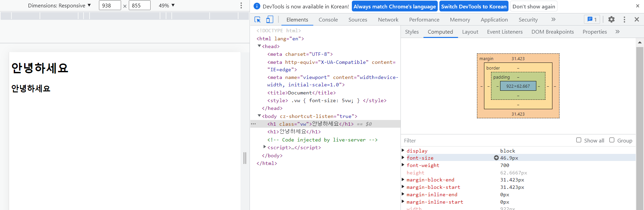The height and width of the screenshot is (210, 644).
Task: Click the margin bottom value 31.423
Action: pos(518,114)
